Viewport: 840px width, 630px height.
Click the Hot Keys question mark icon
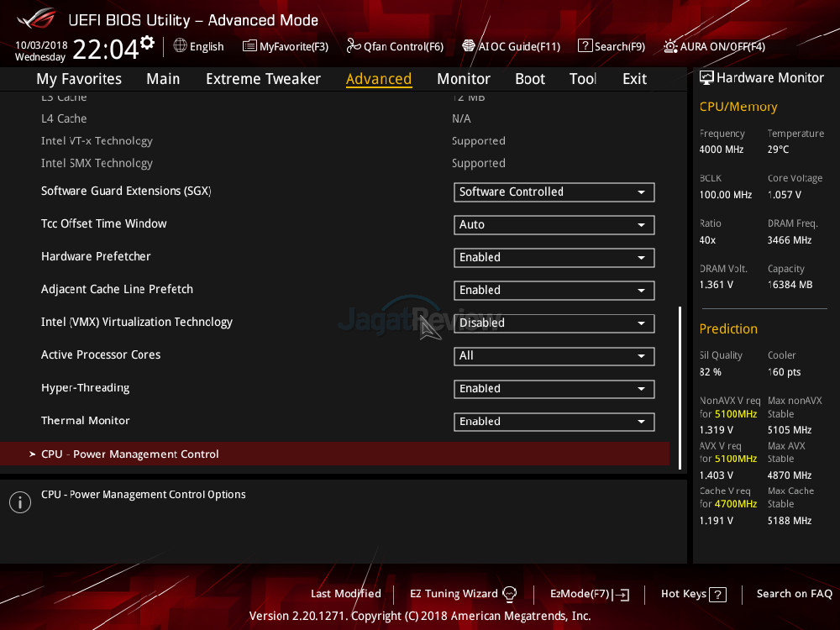pyautogui.click(x=717, y=594)
